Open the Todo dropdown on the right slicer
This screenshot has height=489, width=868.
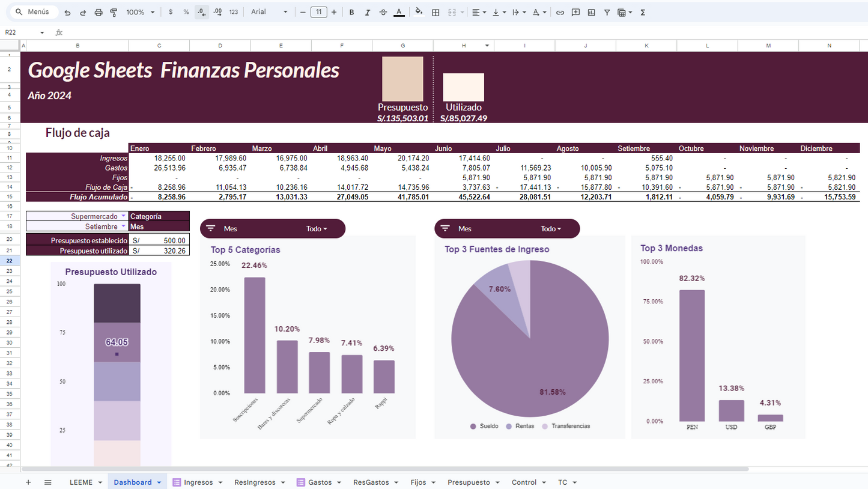[551, 228]
